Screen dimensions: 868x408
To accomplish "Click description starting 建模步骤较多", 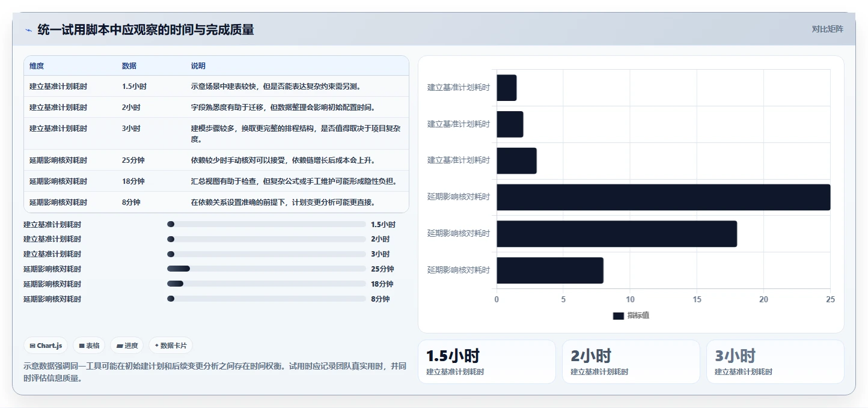I will point(295,134).
